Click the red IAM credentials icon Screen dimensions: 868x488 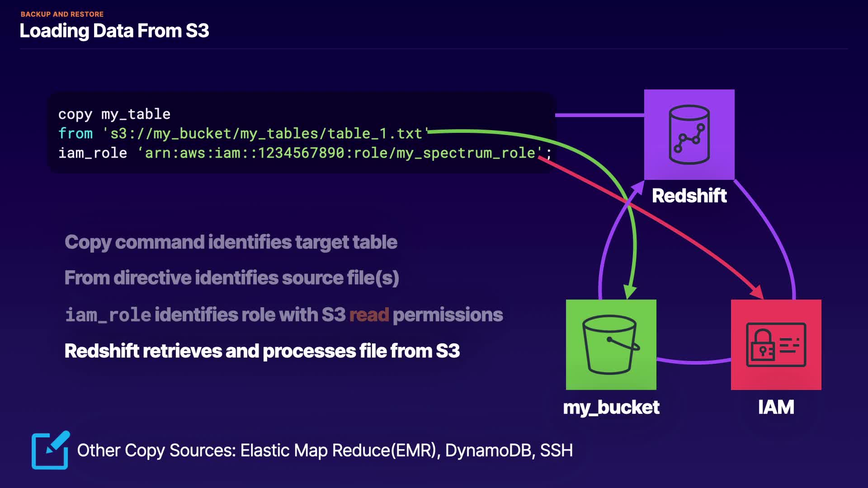(x=776, y=344)
